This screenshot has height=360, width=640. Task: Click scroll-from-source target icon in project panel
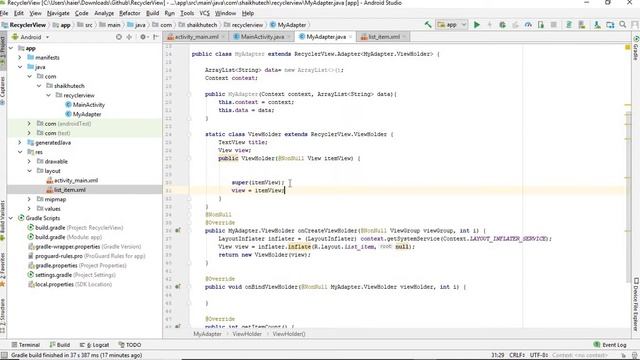[118, 37]
